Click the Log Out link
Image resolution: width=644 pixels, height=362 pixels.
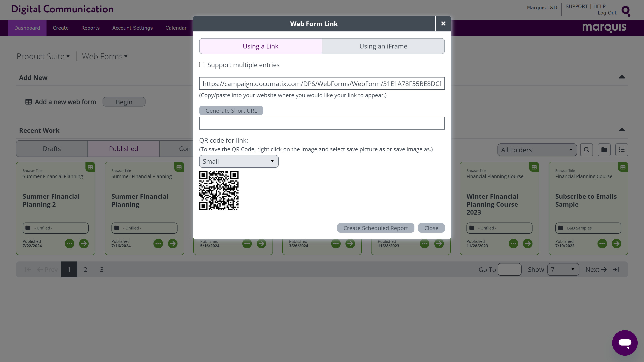coord(607,13)
